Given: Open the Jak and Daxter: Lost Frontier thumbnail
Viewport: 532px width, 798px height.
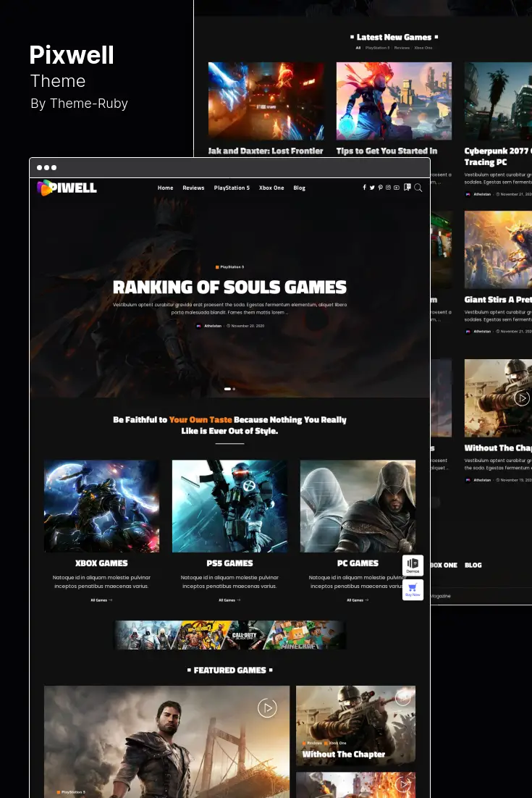Looking at the screenshot, I should (266, 101).
